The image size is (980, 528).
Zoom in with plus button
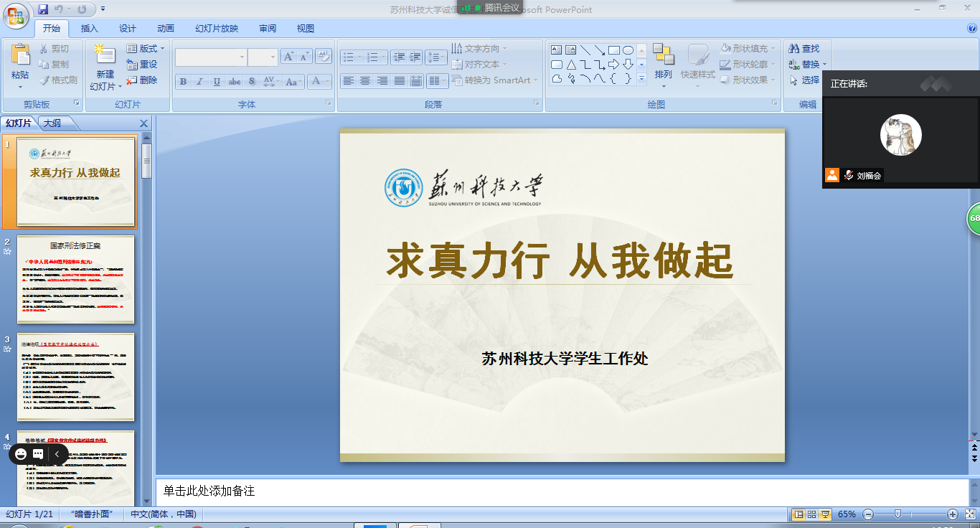tap(953, 514)
